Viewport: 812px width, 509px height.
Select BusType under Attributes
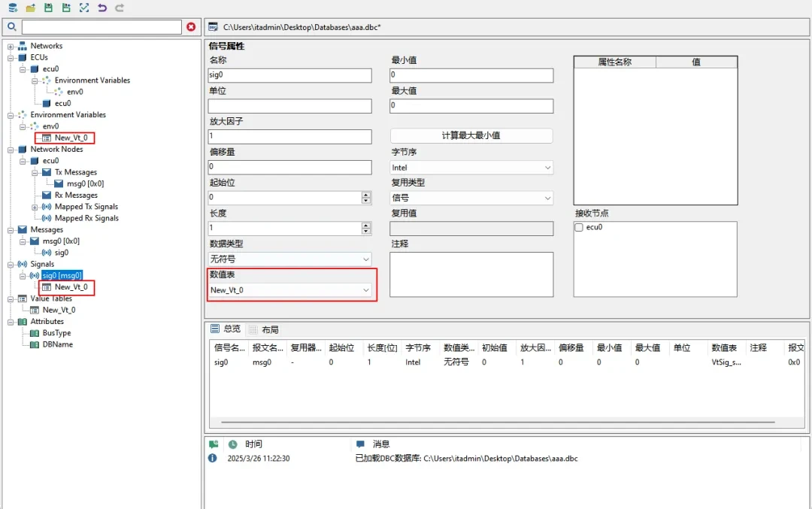coord(56,333)
